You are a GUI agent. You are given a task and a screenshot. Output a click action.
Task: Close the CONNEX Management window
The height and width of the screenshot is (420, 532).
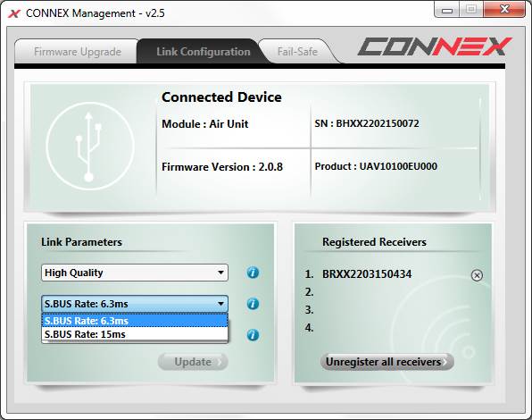pos(504,10)
